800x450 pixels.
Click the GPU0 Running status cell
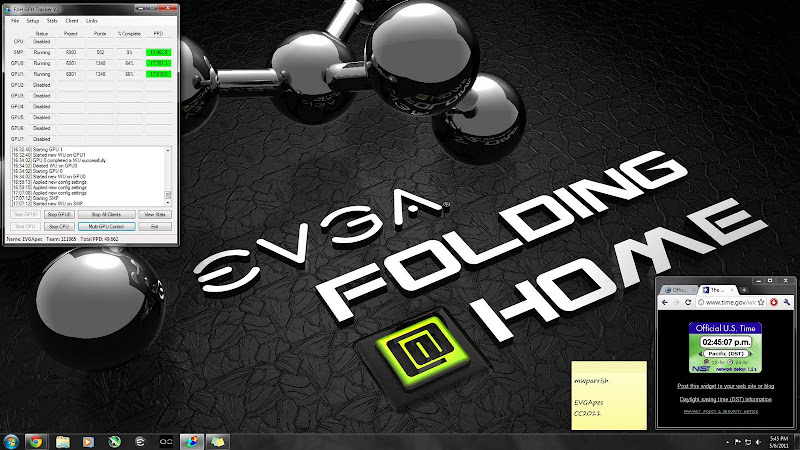pyautogui.click(x=42, y=63)
